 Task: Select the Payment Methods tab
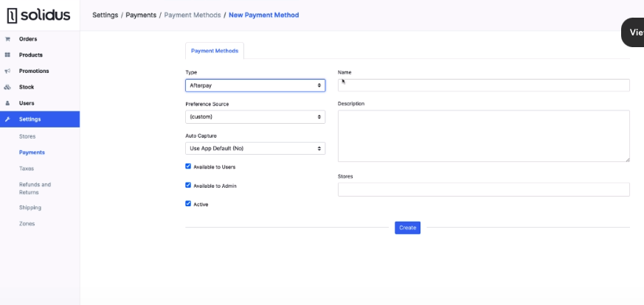click(214, 51)
